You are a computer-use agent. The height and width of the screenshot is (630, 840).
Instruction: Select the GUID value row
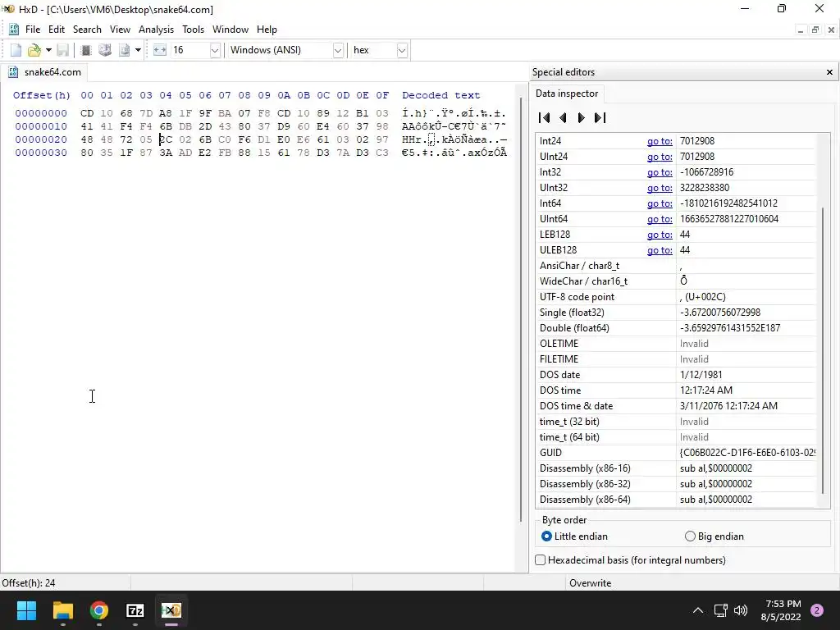pyautogui.click(x=676, y=453)
